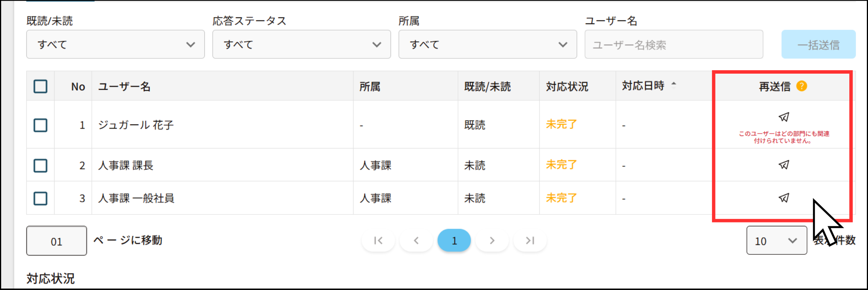Resend notification to 人事課 一般社員
Screen dimensions: 868x290
[784, 198]
